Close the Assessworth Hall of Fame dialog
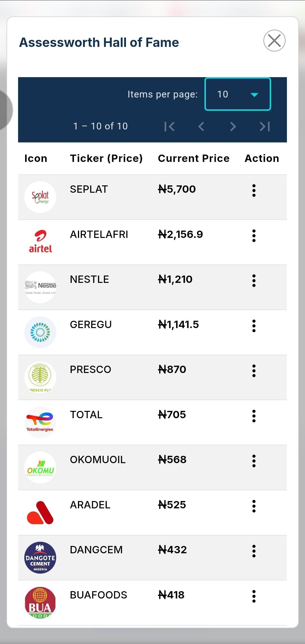 pos(274,40)
